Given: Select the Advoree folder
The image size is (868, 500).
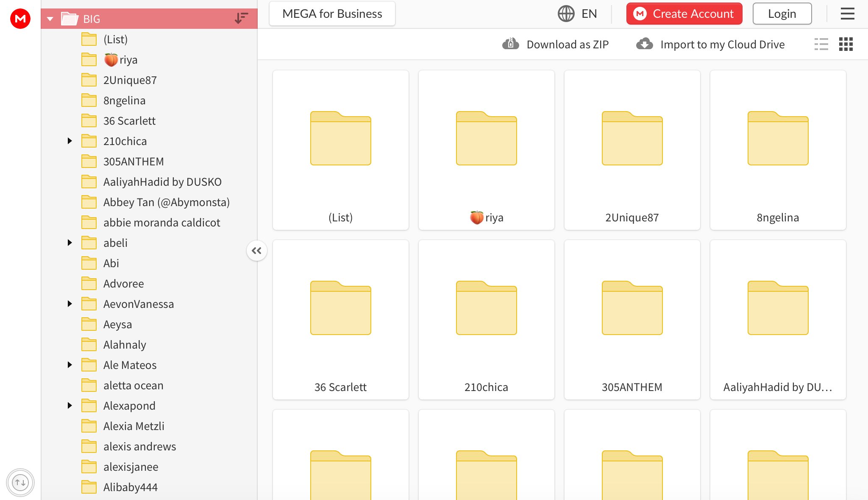Looking at the screenshot, I should click(x=149, y=284).
